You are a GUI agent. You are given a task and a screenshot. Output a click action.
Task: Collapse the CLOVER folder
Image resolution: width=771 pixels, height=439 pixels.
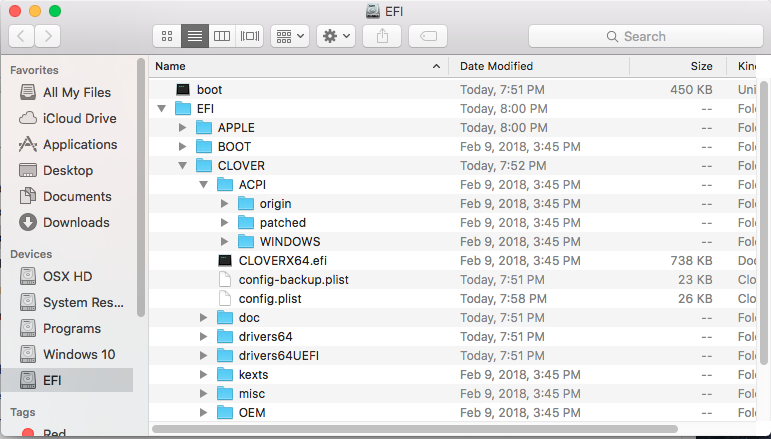point(182,166)
